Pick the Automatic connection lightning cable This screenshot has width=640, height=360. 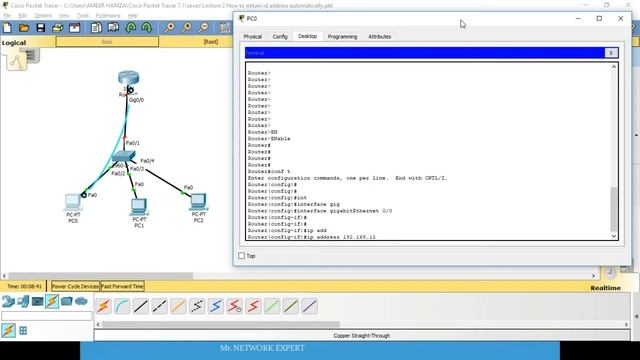pyautogui.click(x=104, y=306)
